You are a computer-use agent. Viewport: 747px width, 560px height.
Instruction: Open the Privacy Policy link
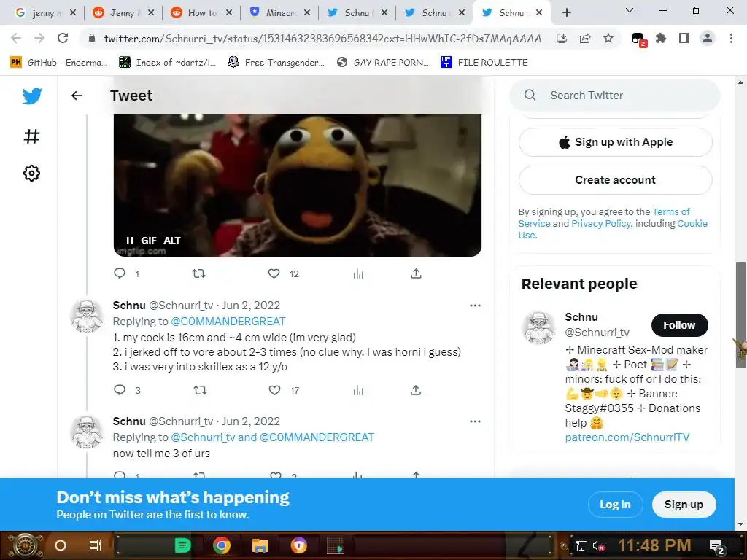coord(601,223)
